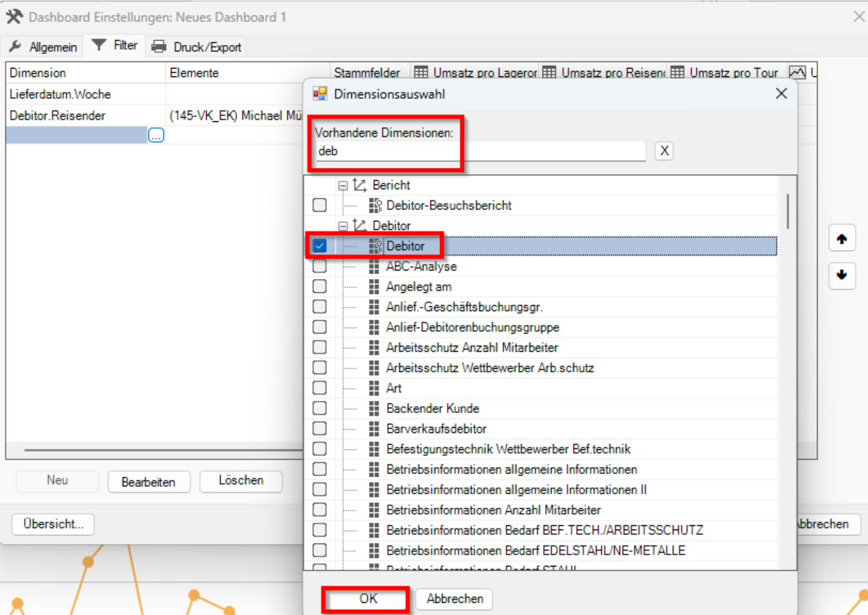The image size is (868, 615).
Task: Click the Art field grid icon
Action: point(374,388)
